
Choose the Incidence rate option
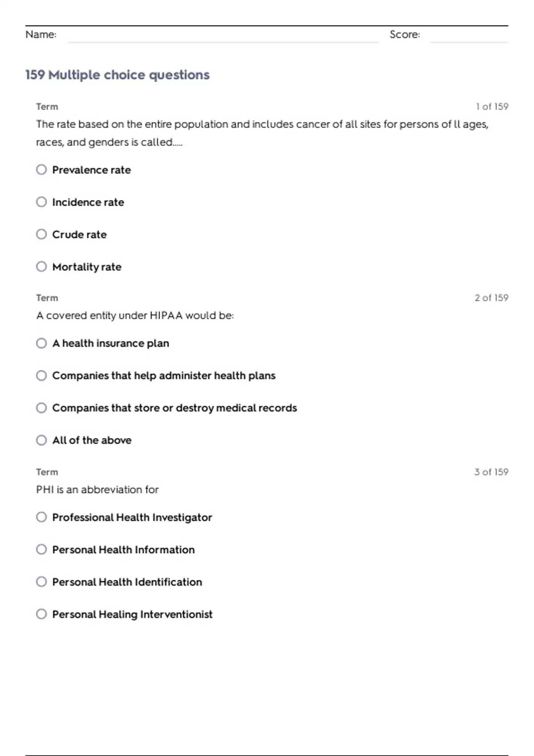[x=41, y=202]
